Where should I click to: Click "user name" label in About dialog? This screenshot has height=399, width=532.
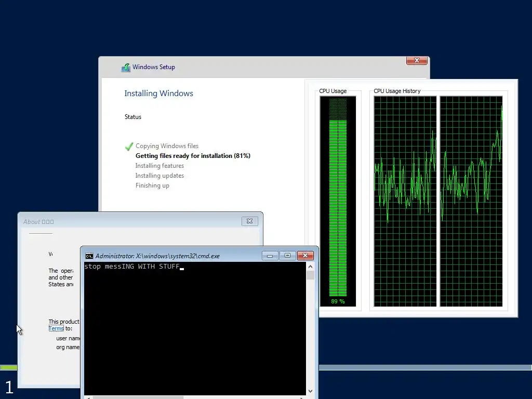(x=68, y=338)
